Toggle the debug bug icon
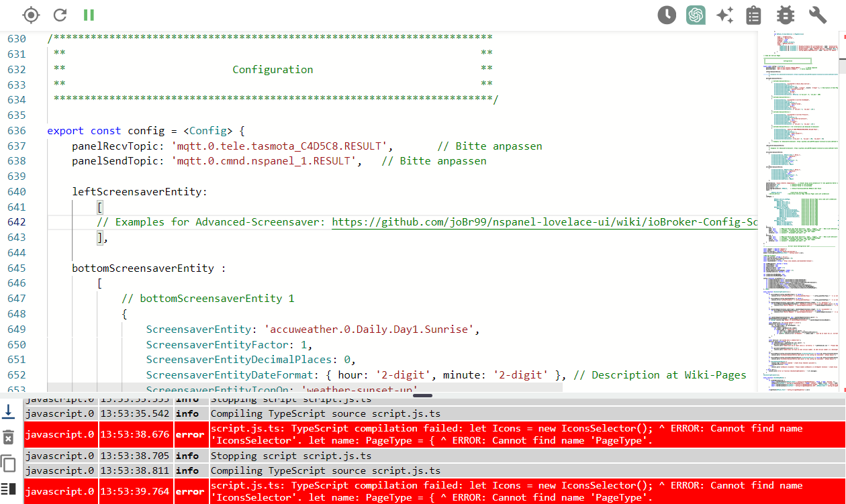This screenshot has height=504, width=846. [x=785, y=15]
